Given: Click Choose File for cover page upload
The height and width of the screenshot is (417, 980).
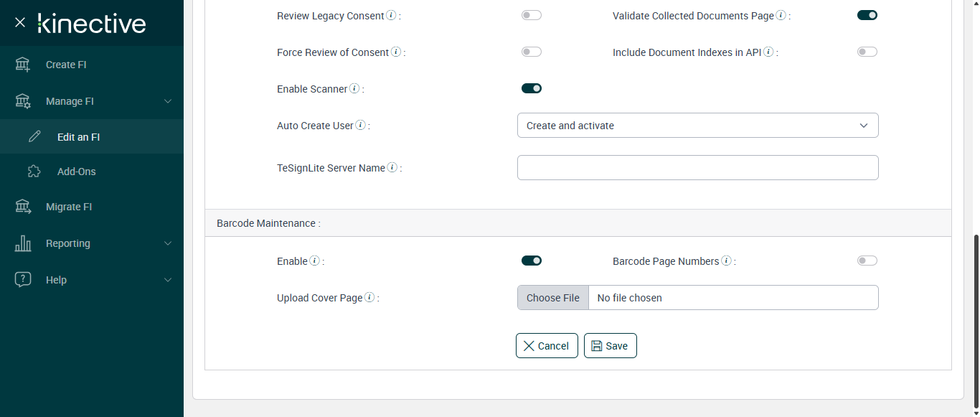Looking at the screenshot, I should [x=553, y=298].
